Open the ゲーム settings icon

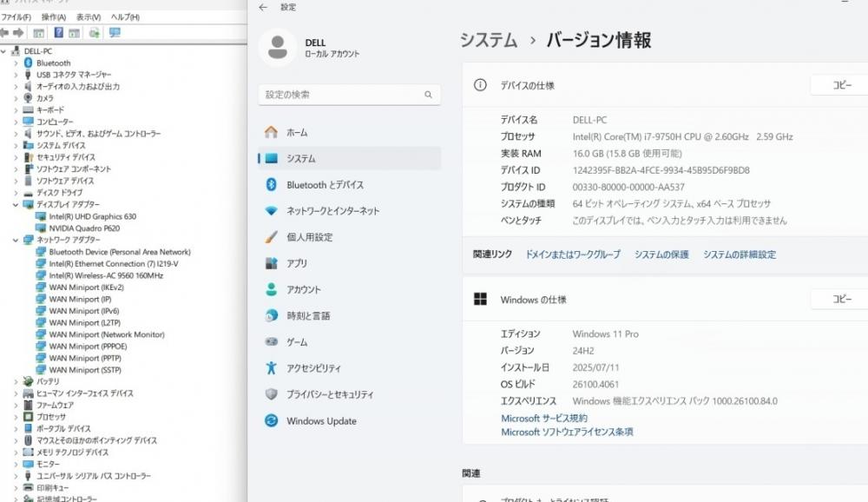point(271,342)
